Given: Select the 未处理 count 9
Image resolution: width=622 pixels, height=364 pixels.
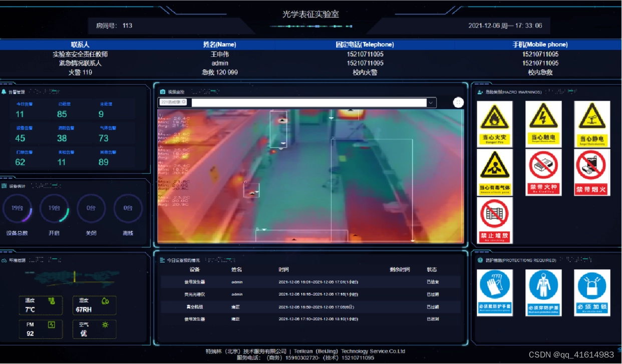Looking at the screenshot, I should click(101, 114).
